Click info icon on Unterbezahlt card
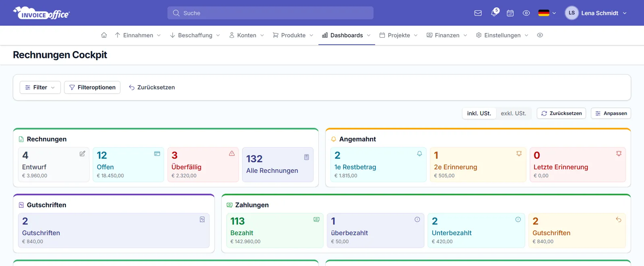The height and width of the screenshot is (266, 644). [x=518, y=219]
